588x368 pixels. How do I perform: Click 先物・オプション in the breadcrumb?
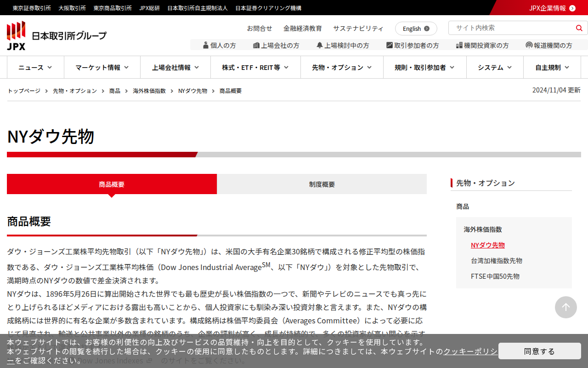point(75,91)
